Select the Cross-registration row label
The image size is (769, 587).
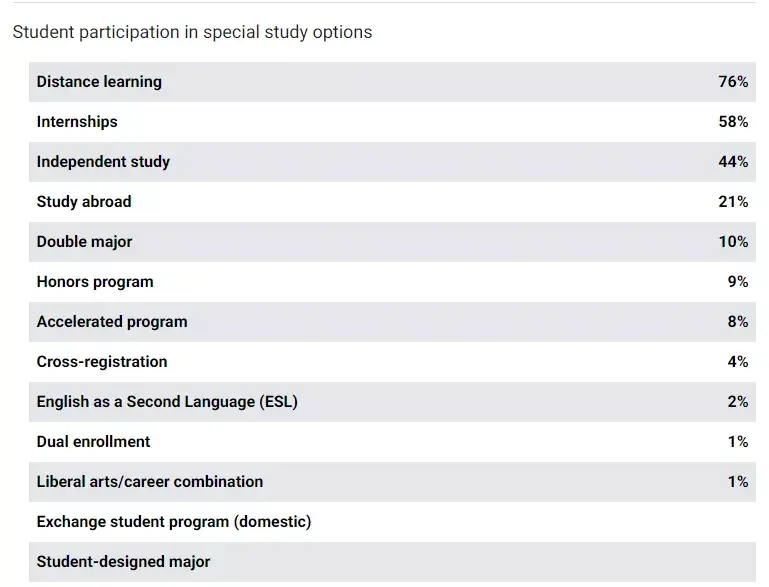[x=102, y=362]
